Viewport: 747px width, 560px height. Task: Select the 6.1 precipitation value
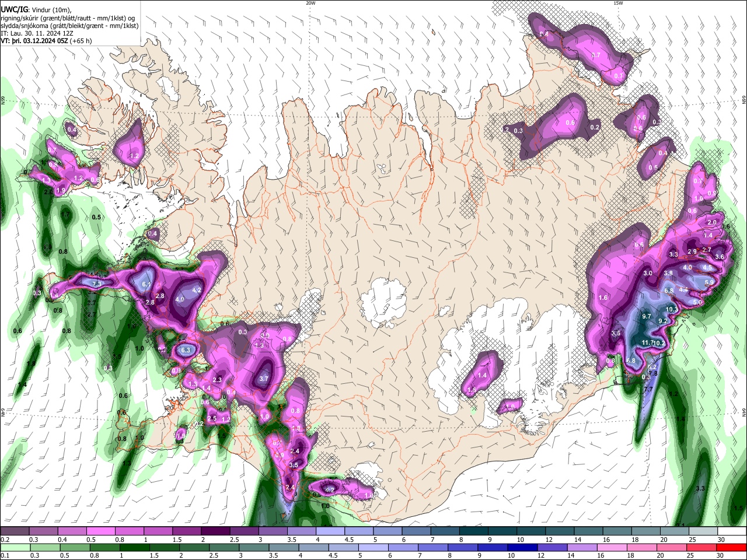[146, 284]
